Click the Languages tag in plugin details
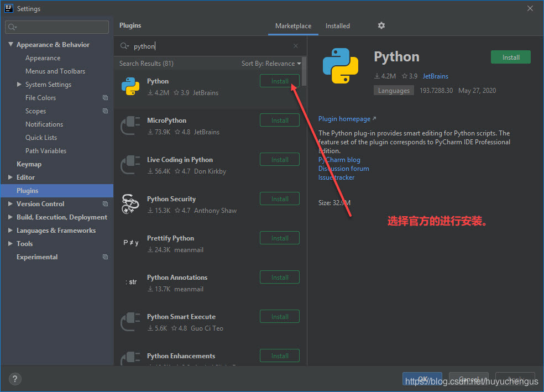This screenshot has height=392, width=544. [394, 91]
